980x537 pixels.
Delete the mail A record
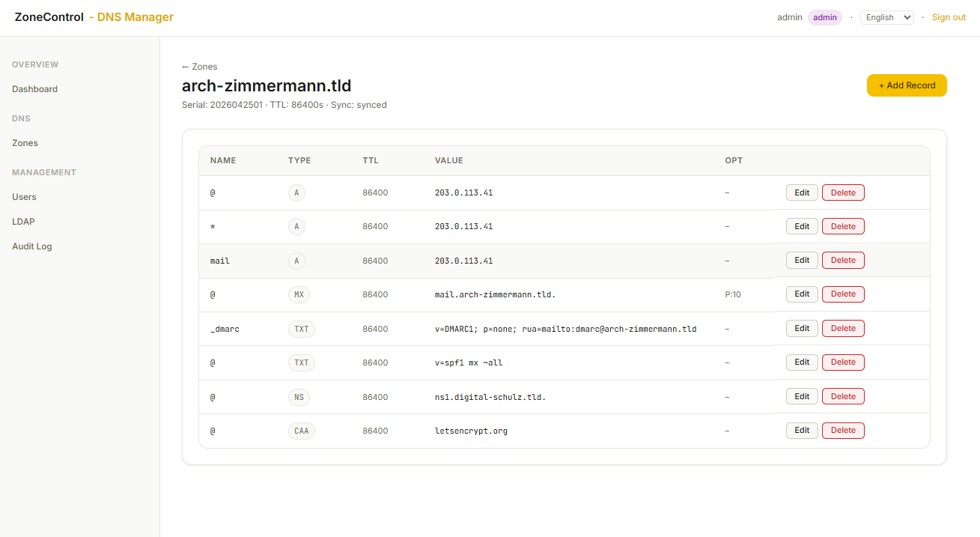coord(843,261)
